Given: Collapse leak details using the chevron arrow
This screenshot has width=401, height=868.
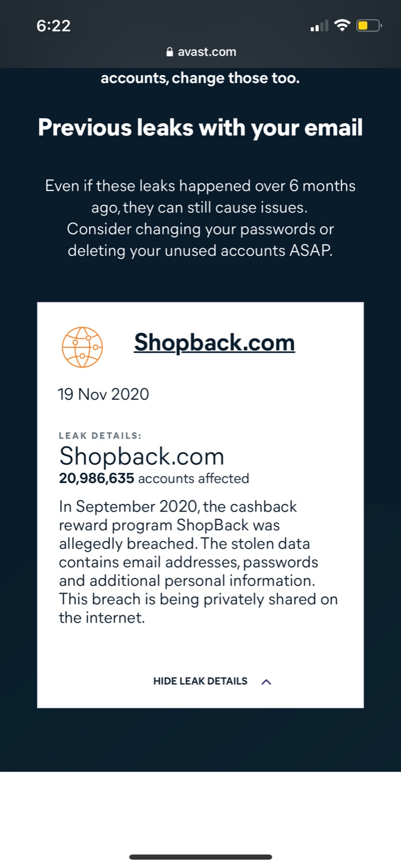Looking at the screenshot, I should [x=266, y=682].
